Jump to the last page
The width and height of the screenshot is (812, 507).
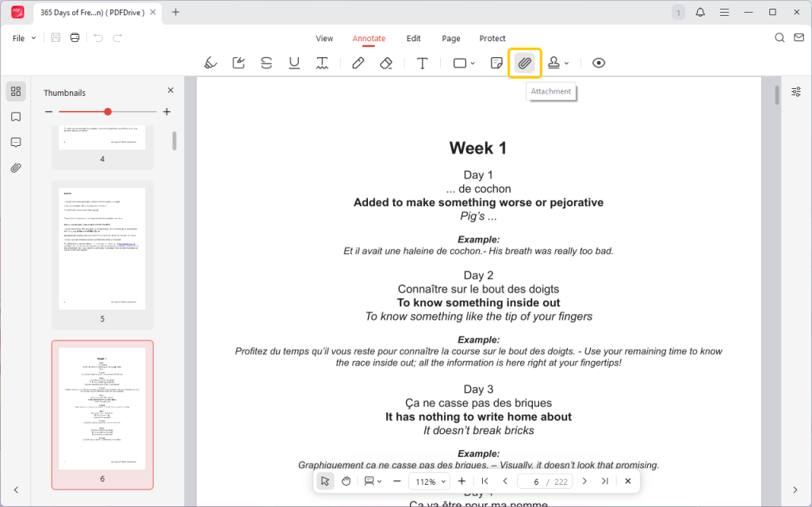point(605,482)
